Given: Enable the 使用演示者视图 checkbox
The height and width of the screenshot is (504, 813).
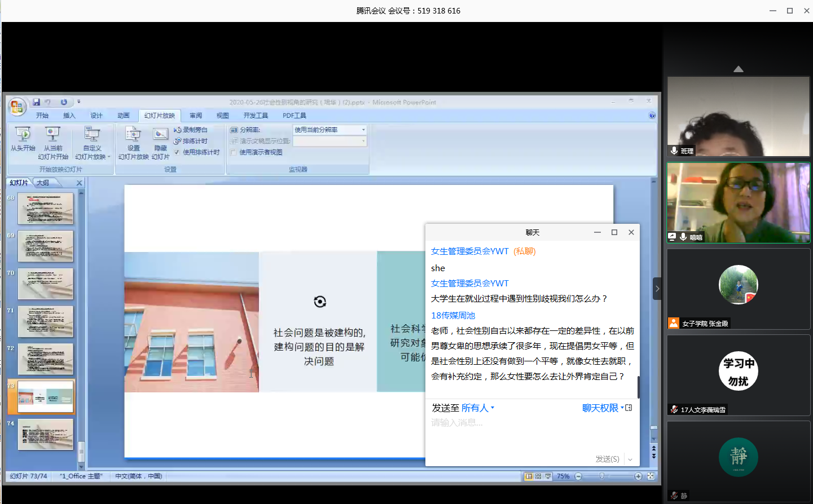Looking at the screenshot, I should click(x=234, y=152).
